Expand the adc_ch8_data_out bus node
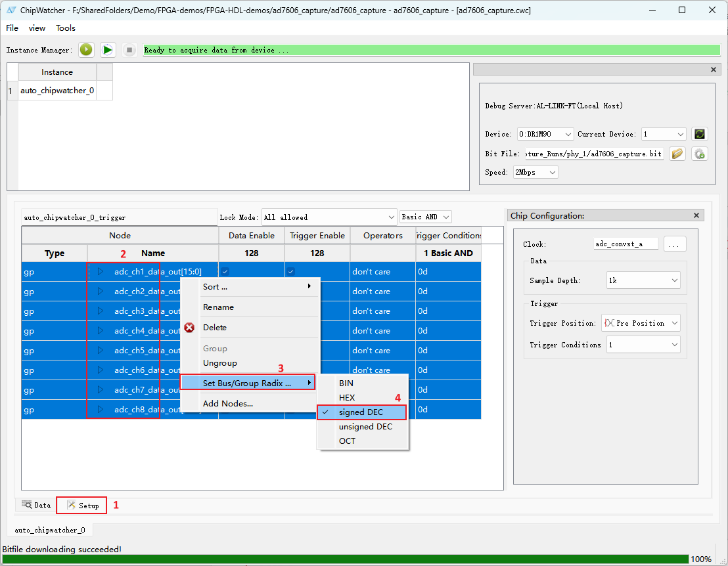 point(101,410)
